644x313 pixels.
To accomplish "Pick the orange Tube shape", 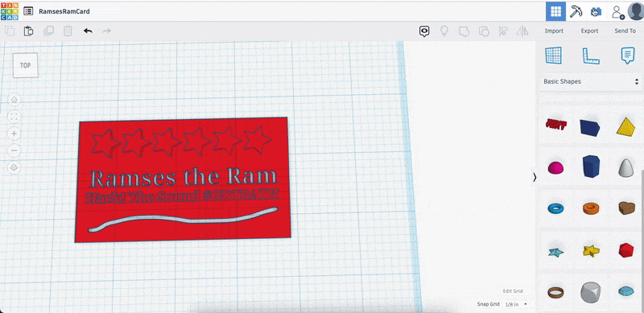I will [591, 208].
